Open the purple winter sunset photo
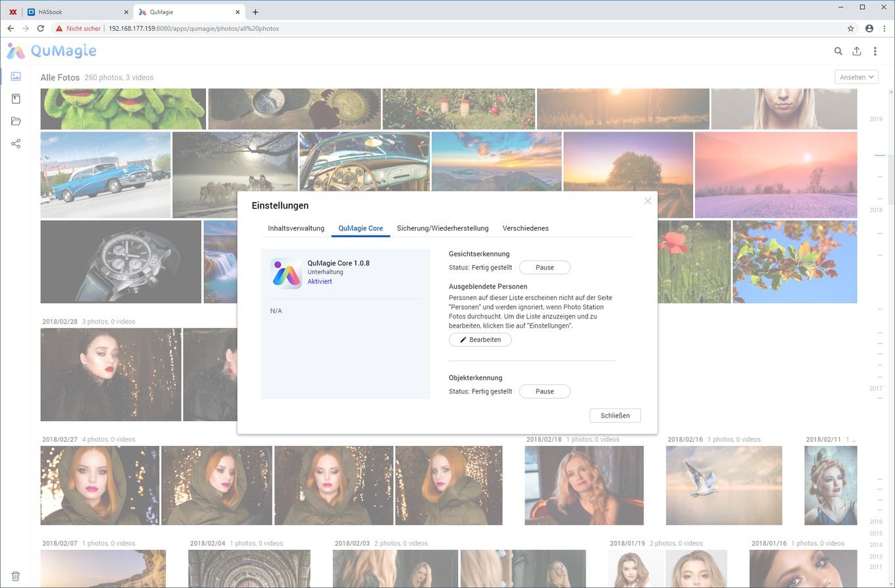895x588 pixels. tap(776, 175)
